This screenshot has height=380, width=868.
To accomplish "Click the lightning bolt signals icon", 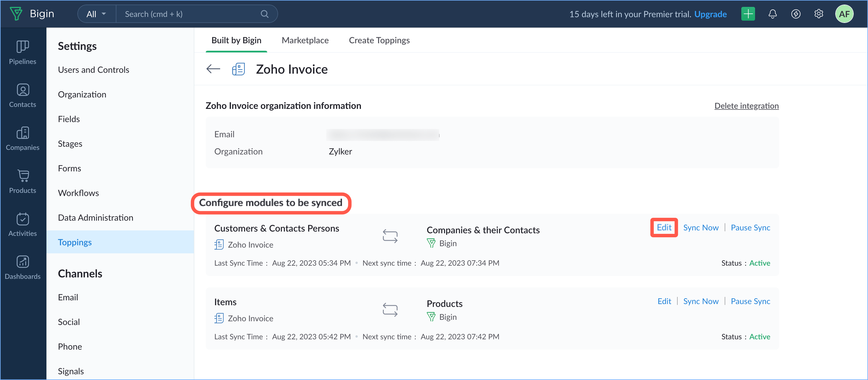I will pos(796,14).
